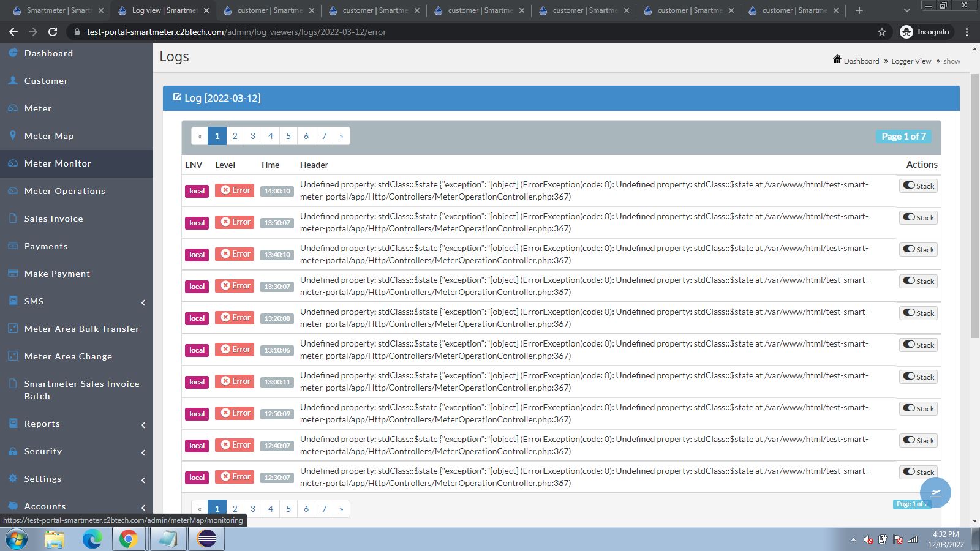Open new browser tab with plus icon
Screen dimensions: 980x551
(x=859, y=10)
